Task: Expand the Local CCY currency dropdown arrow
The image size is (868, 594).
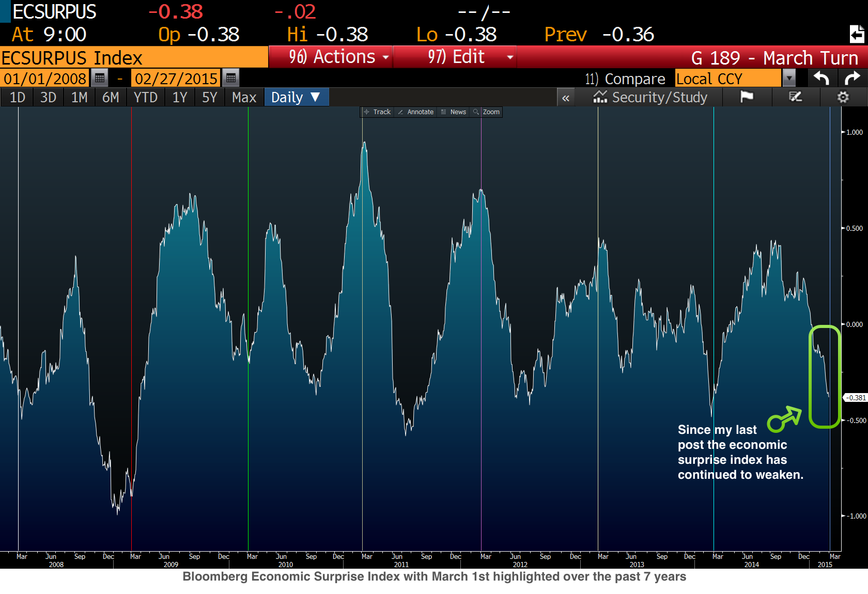Action: click(789, 79)
